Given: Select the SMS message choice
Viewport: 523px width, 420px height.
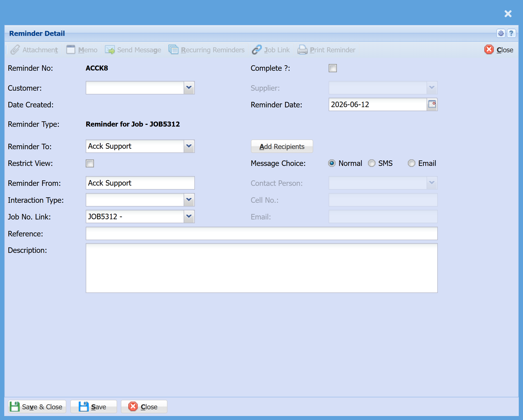Looking at the screenshot, I should (x=372, y=163).
